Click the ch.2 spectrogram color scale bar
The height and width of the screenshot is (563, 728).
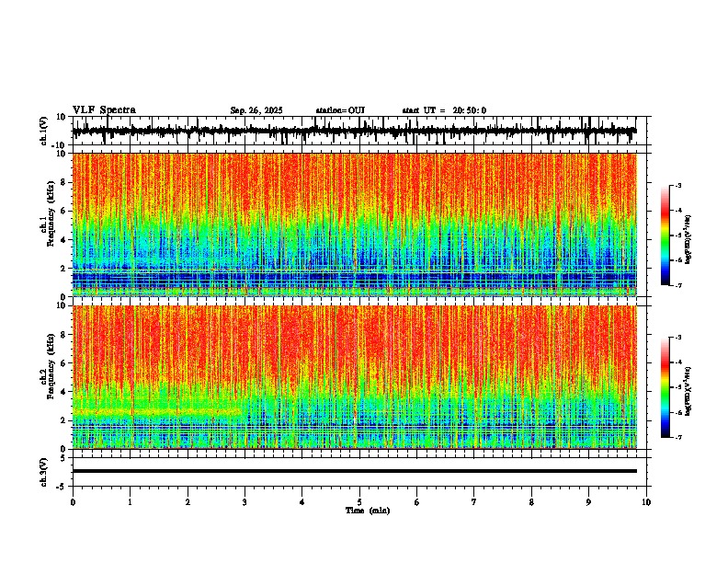[x=665, y=387]
